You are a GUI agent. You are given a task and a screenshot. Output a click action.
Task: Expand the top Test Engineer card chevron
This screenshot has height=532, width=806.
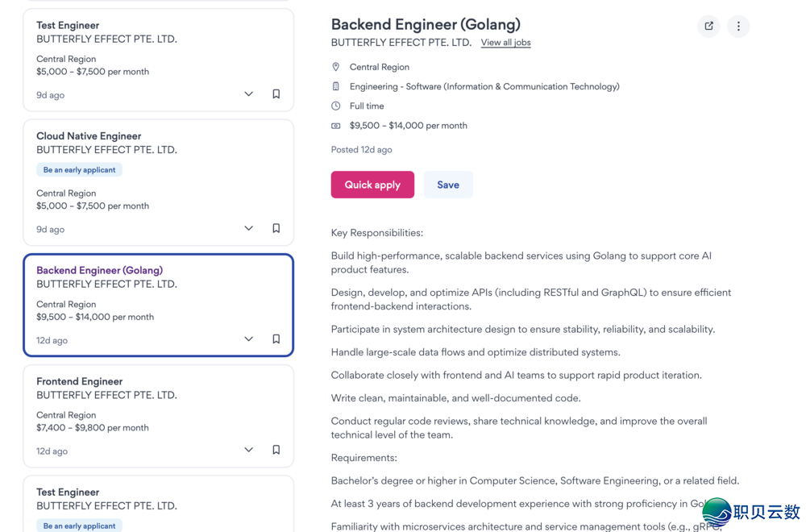tap(248, 94)
